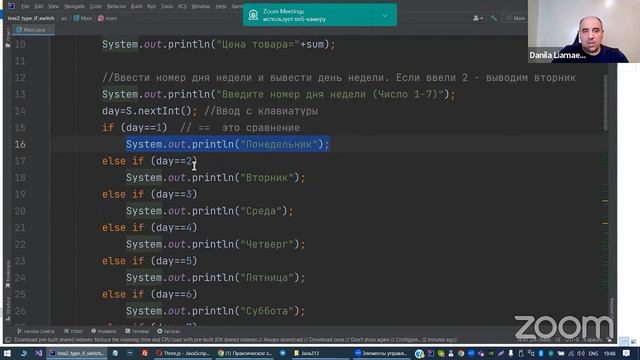Open the Problems tool window
This screenshot has width=640, height=360.
pos(104,331)
